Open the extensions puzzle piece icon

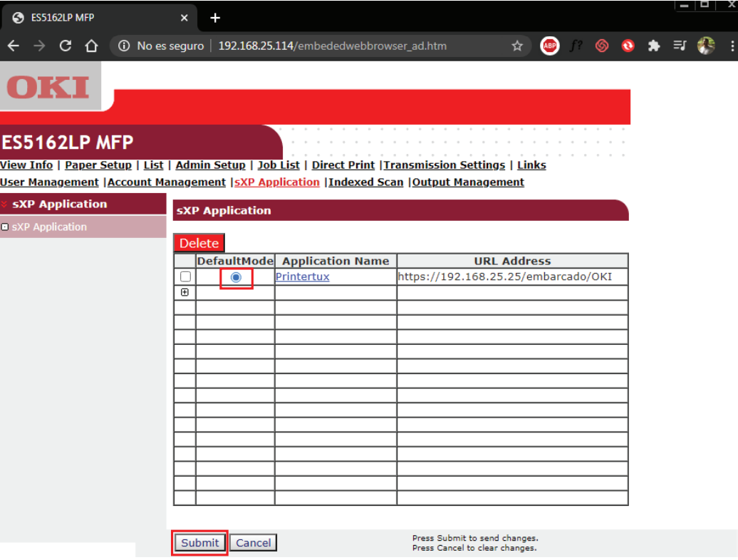point(653,46)
